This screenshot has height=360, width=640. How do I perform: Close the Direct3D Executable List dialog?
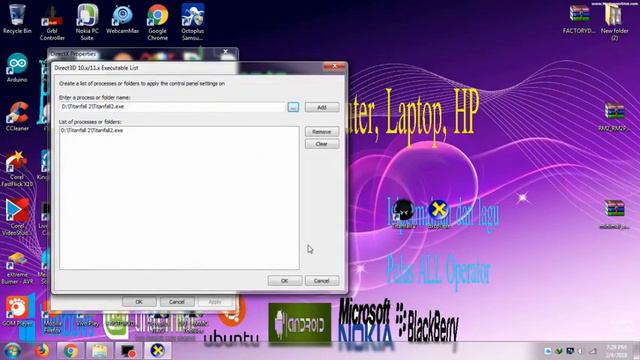(334, 66)
